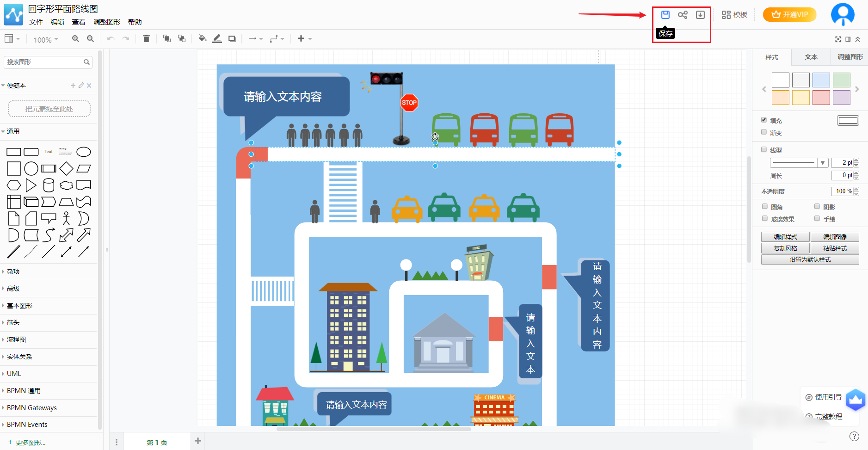Enable the 手绘 sketch checkbox

point(817,218)
